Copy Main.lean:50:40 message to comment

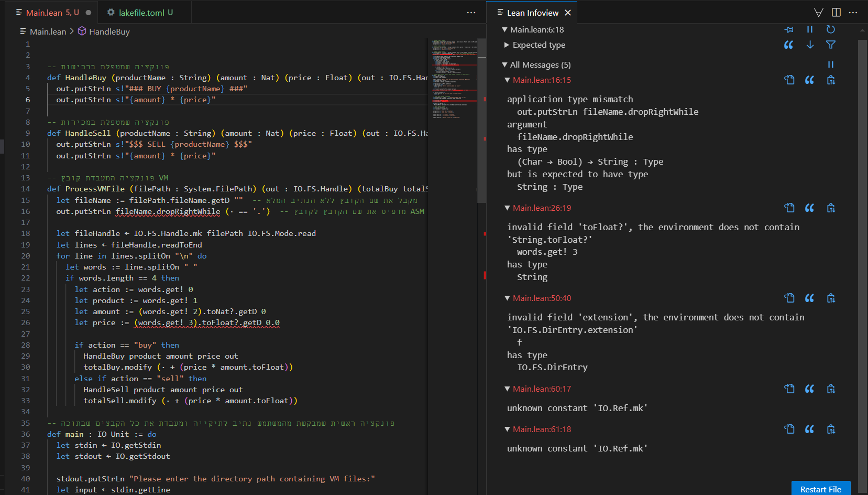click(x=810, y=298)
